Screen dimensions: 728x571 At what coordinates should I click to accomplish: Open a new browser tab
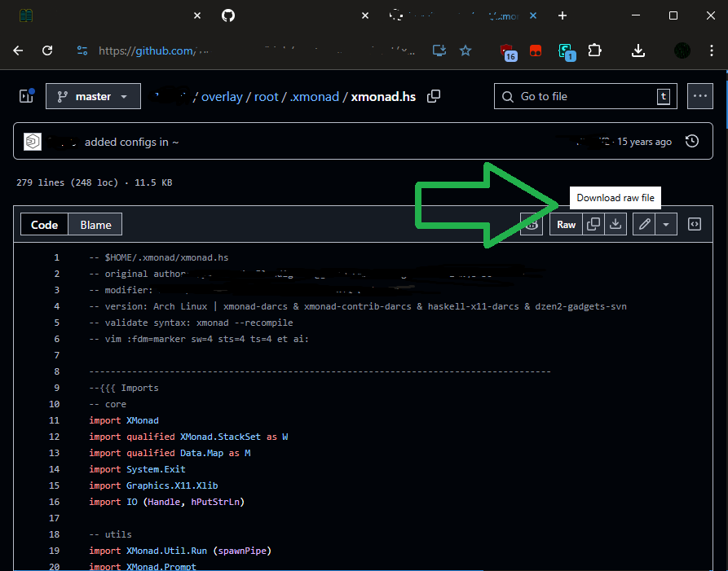pyautogui.click(x=563, y=15)
